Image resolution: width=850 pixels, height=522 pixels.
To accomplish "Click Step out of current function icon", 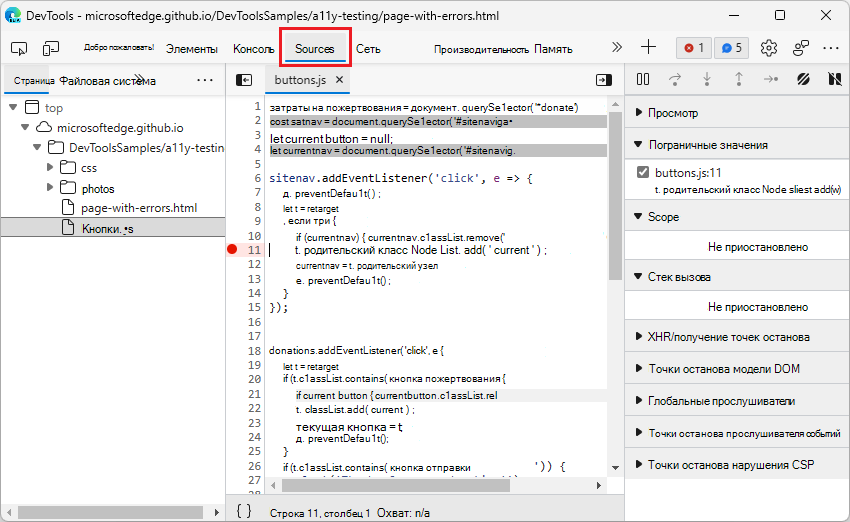I will click(738, 80).
